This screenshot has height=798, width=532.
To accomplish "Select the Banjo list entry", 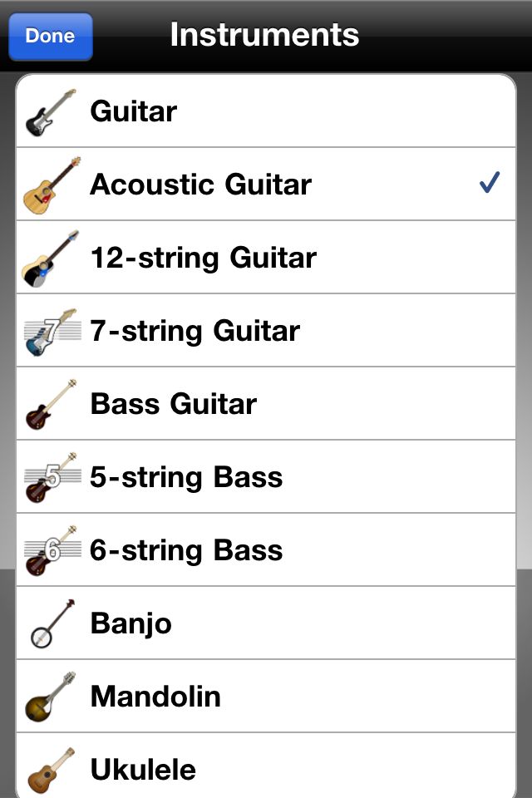I will pos(266,623).
